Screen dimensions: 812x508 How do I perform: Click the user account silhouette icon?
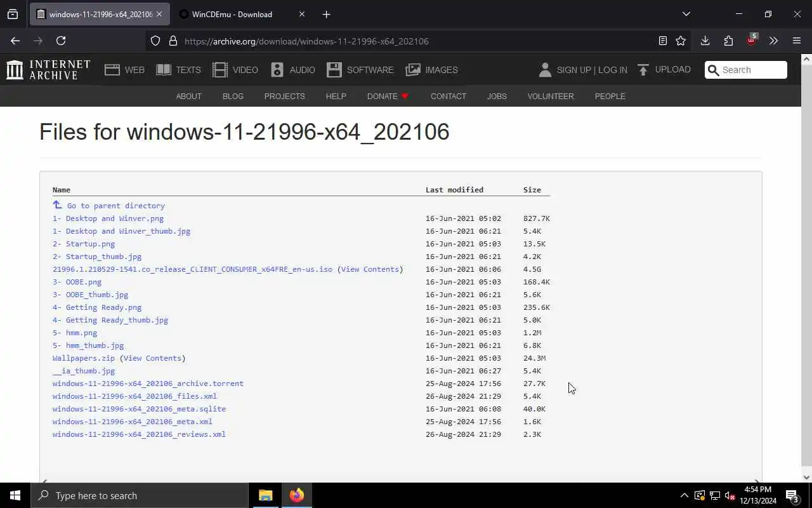(545, 70)
